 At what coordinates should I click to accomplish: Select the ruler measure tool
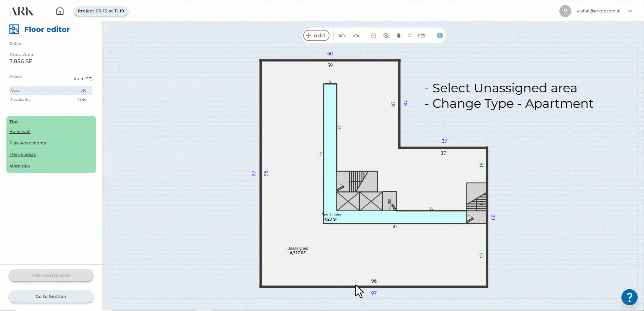421,36
